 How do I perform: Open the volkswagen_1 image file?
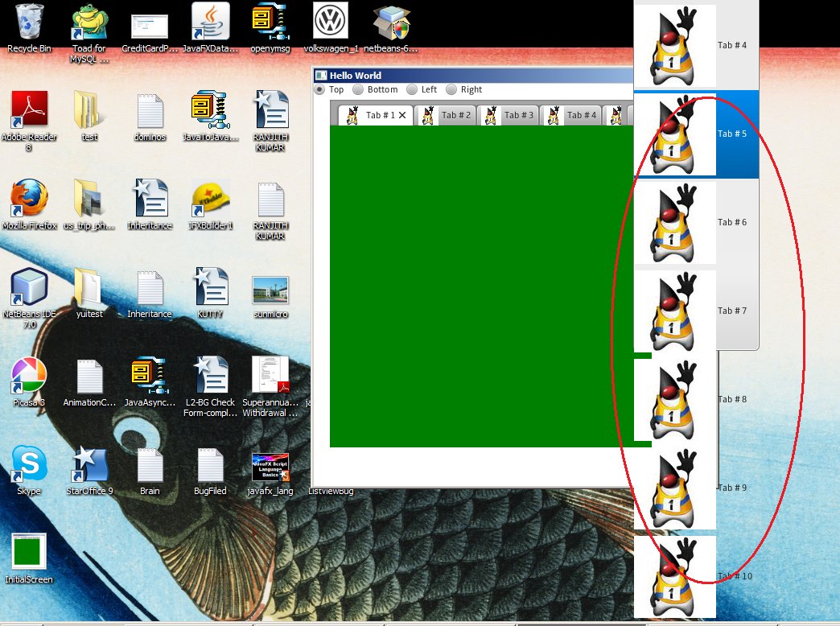coord(330,23)
